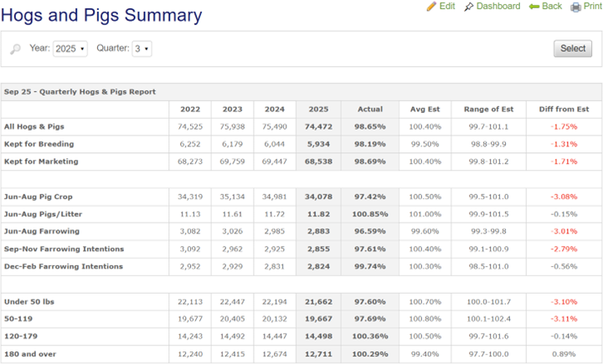
Task: Click the green Back arrow icon
Action: click(x=534, y=7)
